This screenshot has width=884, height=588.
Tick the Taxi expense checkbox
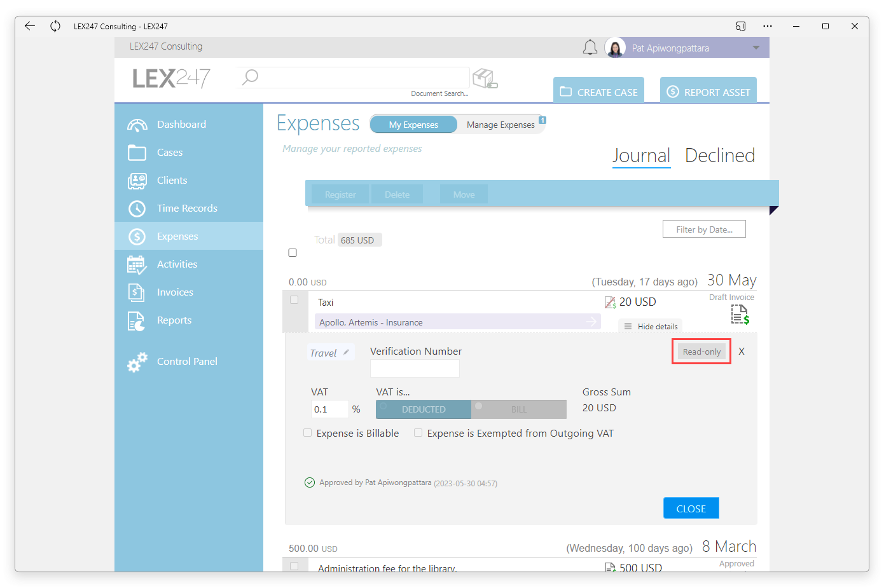pos(294,300)
